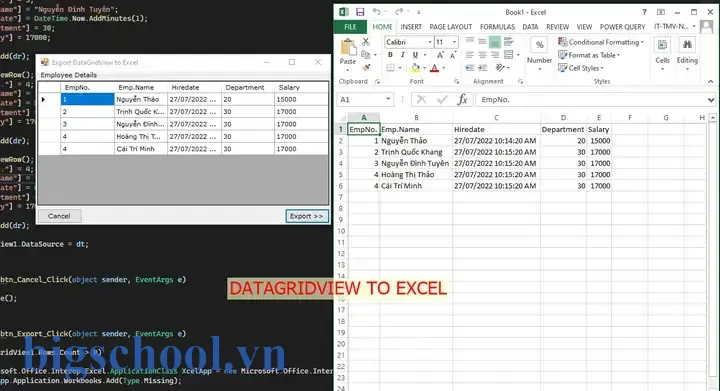Apply cell borders icon
The width and height of the screenshot is (720, 391).
tap(390, 68)
